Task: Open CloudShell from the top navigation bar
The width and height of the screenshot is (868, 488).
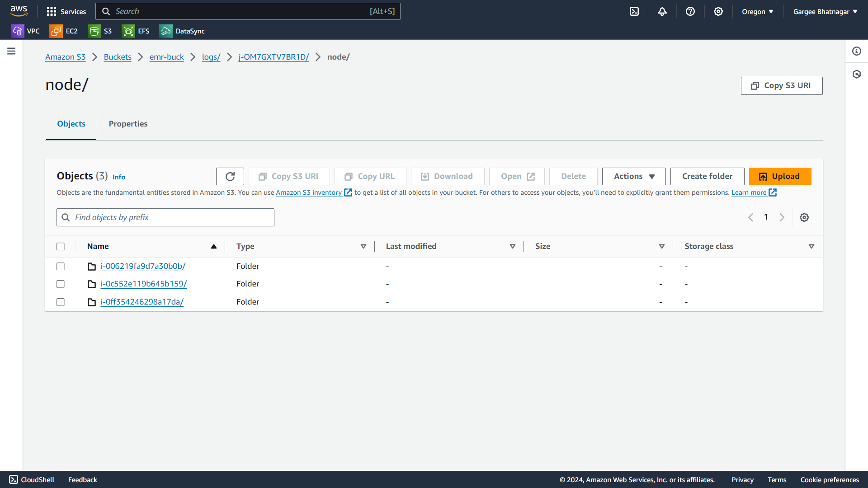Action: tap(634, 11)
